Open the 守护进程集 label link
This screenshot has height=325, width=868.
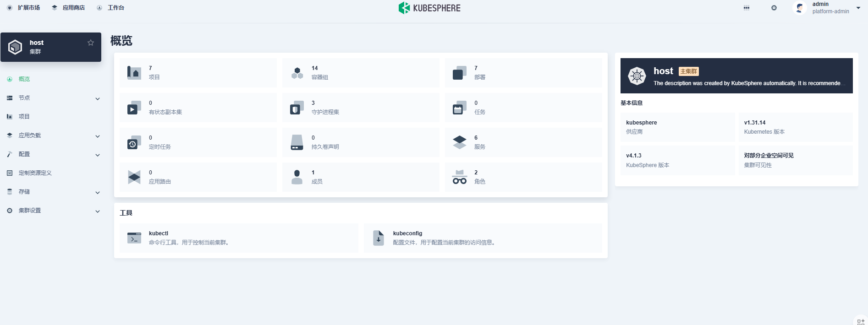[x=325, y=112]
